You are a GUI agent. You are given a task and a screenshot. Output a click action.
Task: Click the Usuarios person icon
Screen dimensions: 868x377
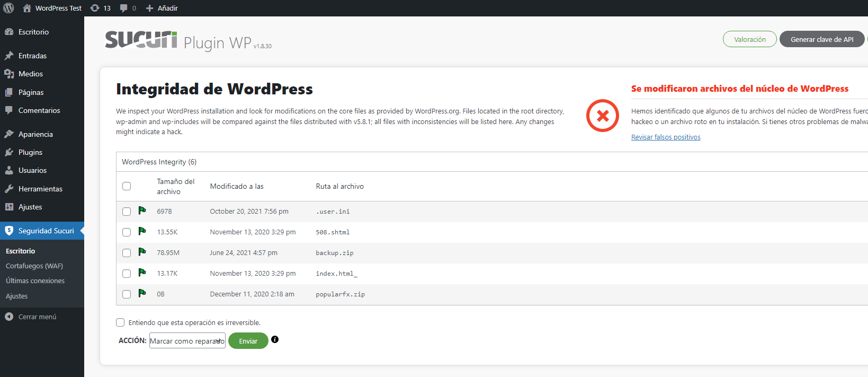9,170
